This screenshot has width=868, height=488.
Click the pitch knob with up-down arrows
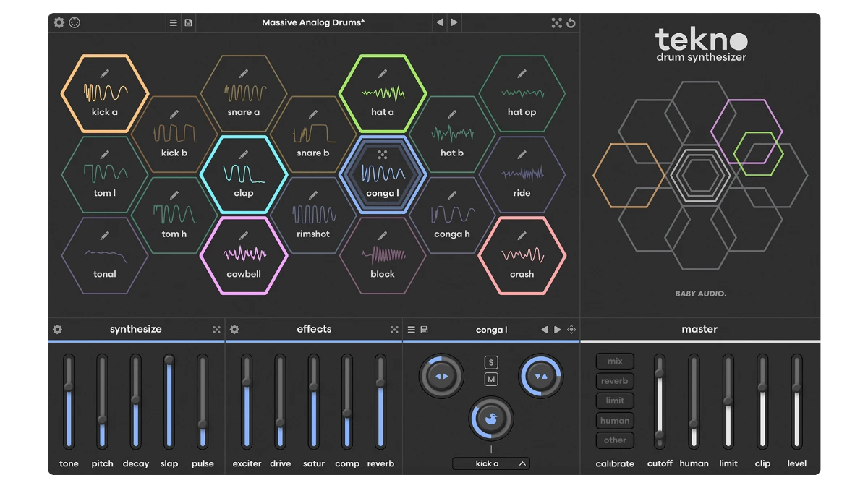pos(541,376)
